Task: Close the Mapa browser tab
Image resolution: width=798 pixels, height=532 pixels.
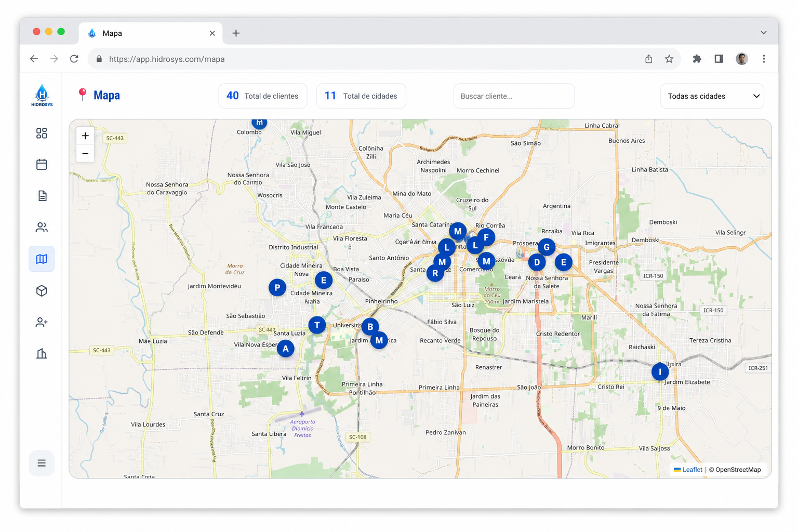Action: click(212, 33)
